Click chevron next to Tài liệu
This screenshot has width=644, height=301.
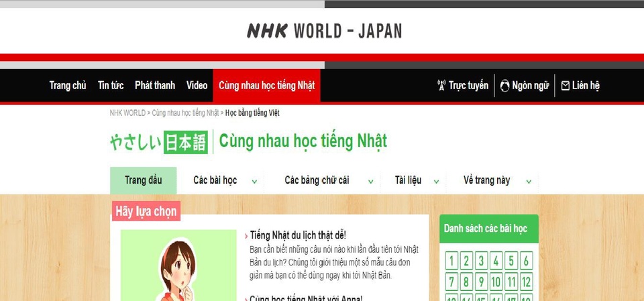coord(436,182)
